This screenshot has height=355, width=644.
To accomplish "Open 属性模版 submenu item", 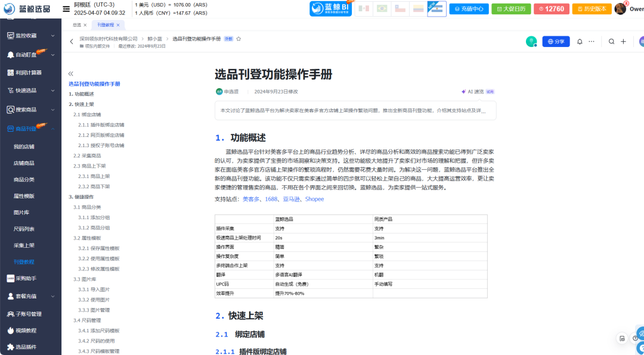I will coord(24,196).
